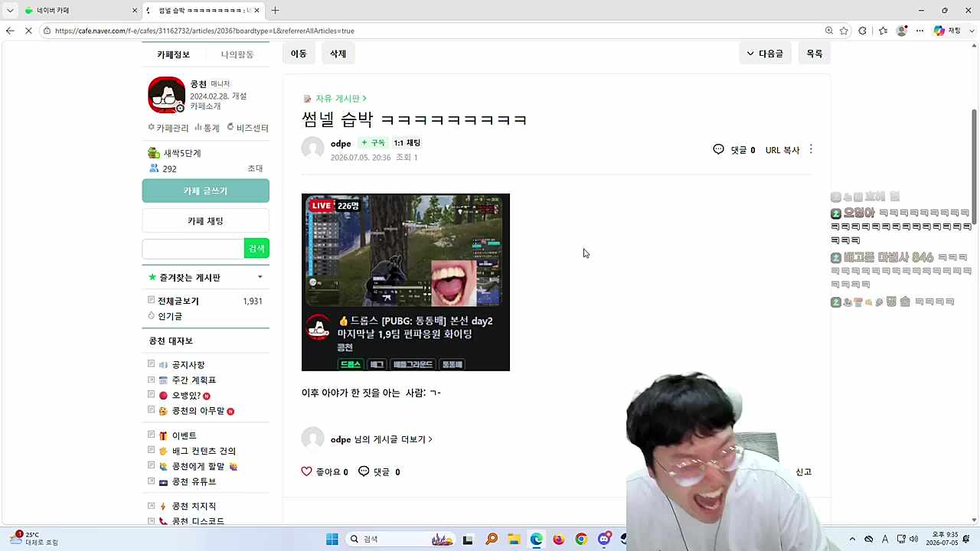The height and width of the screenshot is (551, 980).
Task: Open a new browser tab
Action: pyautogui.click(x=275, y=10)
